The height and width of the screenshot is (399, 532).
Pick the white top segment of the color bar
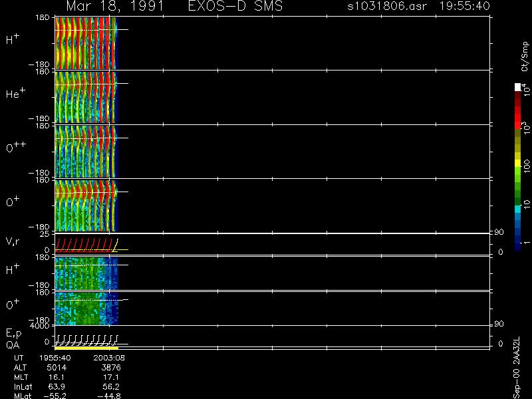518,87
